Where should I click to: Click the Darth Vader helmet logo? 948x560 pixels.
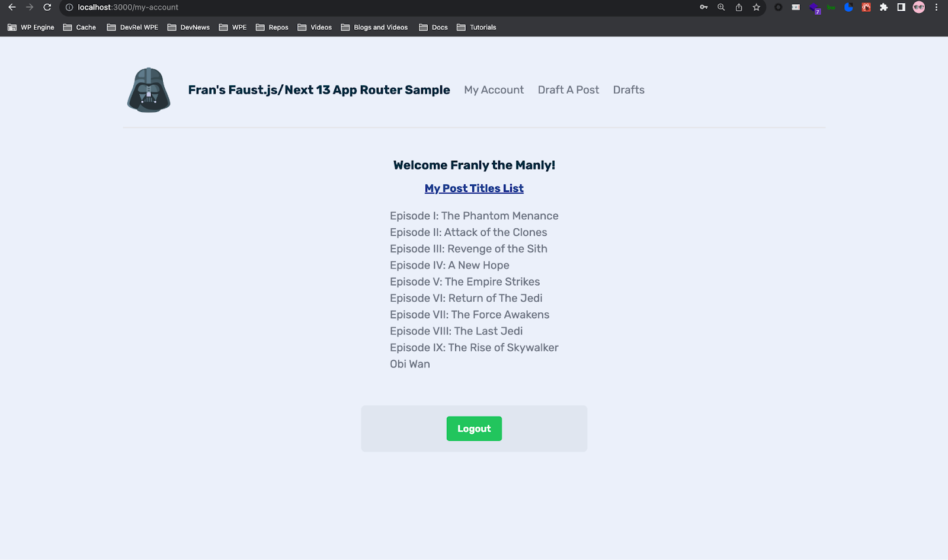149,90
